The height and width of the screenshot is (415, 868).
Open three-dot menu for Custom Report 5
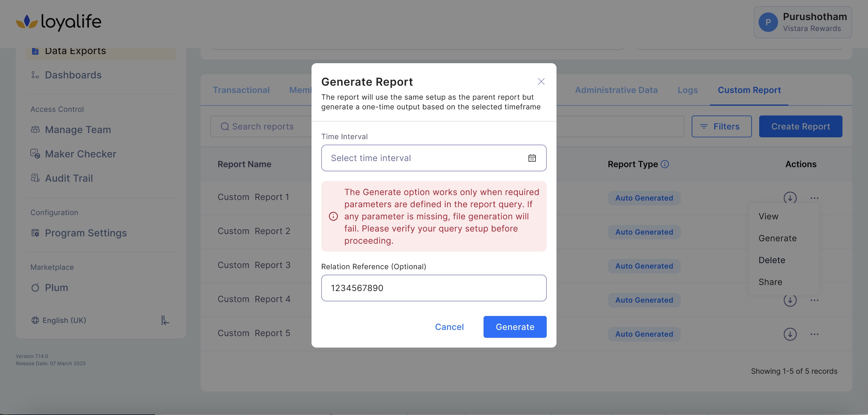814,334
